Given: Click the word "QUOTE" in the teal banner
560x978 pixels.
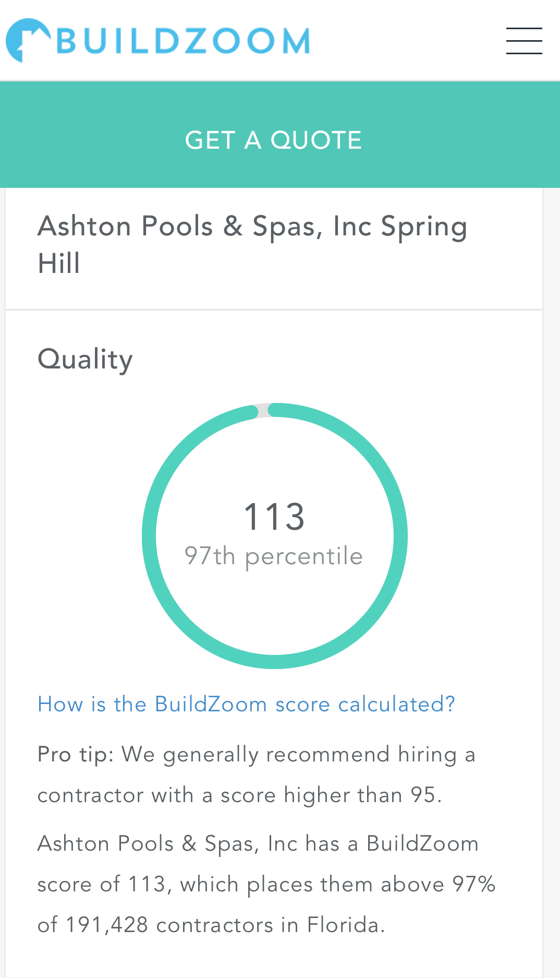Looking at the screenshot, I should [x=316, y=140].
